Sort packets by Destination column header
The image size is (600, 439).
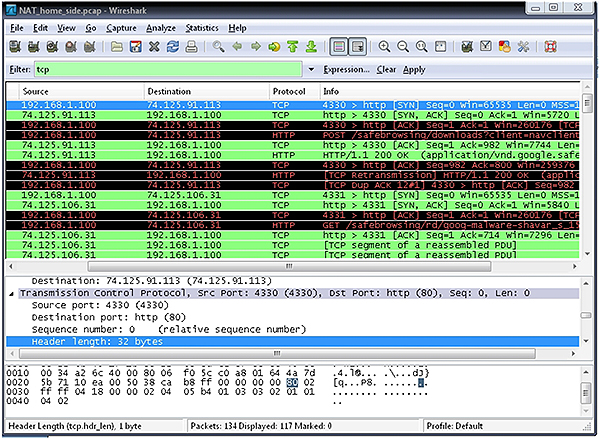tap(207, 91)
